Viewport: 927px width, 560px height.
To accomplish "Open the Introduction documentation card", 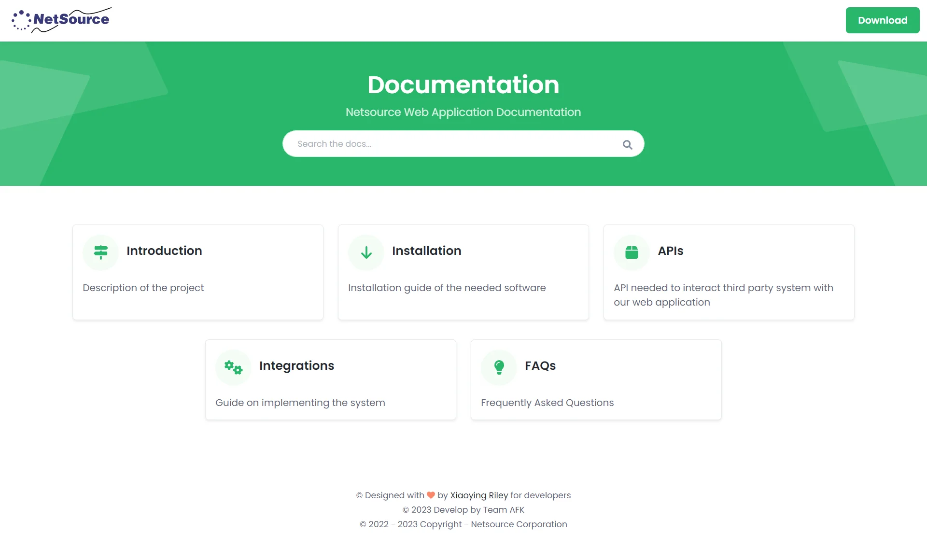I will [197, 272].
